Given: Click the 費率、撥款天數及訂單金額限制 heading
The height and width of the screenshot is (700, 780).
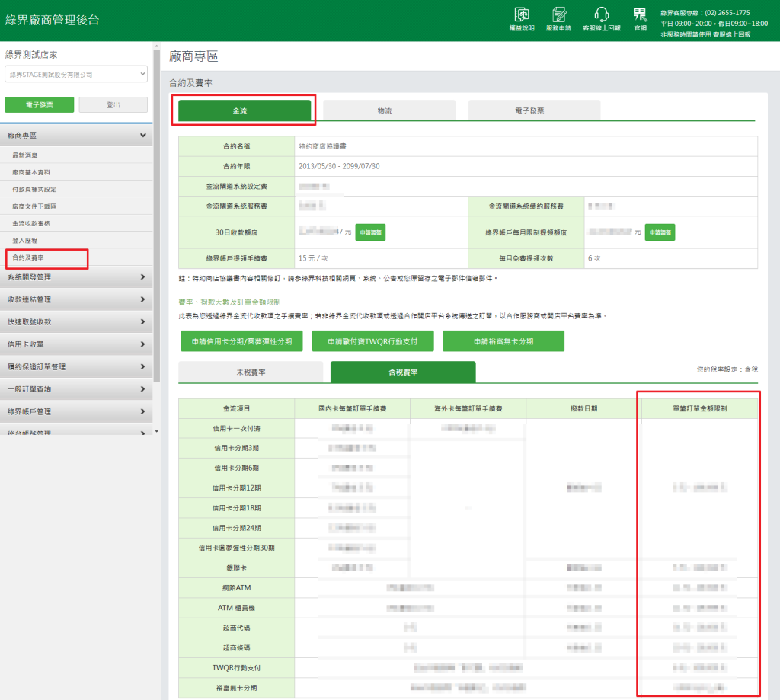Looking at the screenshot, I should [x=229, y=302].
